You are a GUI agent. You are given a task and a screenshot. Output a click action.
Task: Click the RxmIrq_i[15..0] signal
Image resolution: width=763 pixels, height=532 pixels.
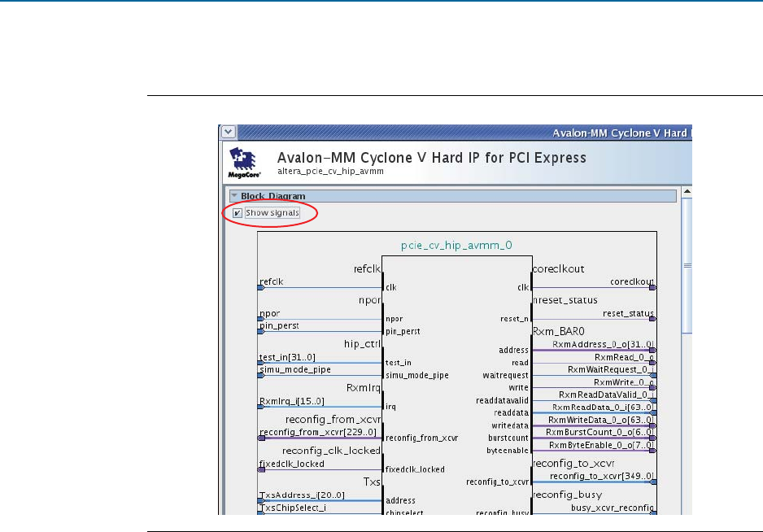[291, 401]
